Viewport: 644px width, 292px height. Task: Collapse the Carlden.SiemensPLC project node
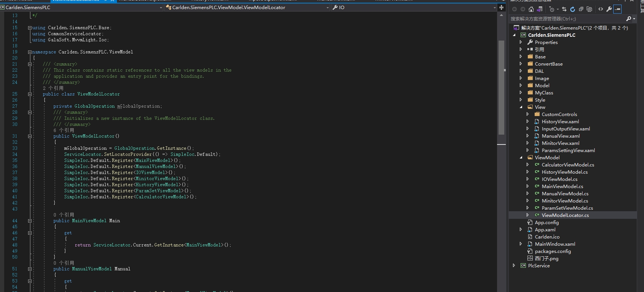click(514, 35)
